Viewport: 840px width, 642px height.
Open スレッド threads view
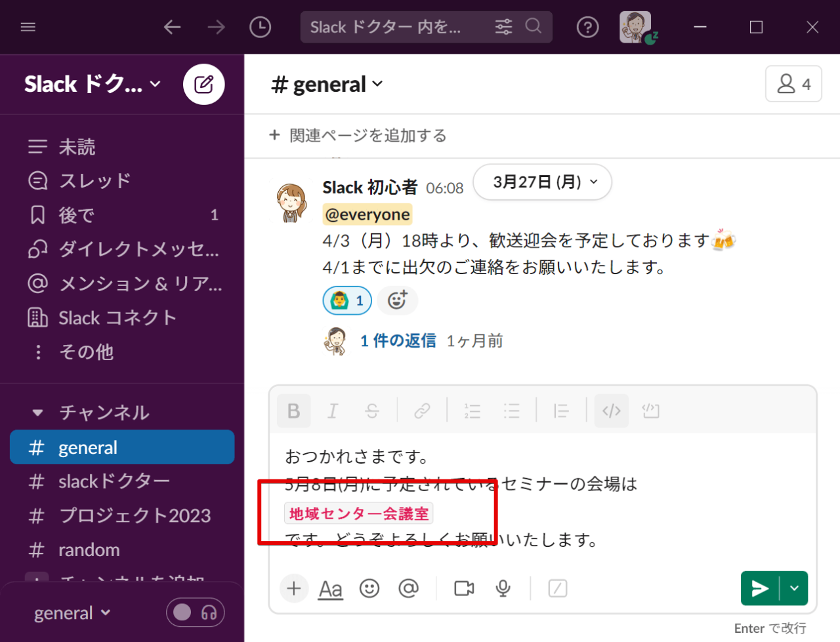(122, 180)
